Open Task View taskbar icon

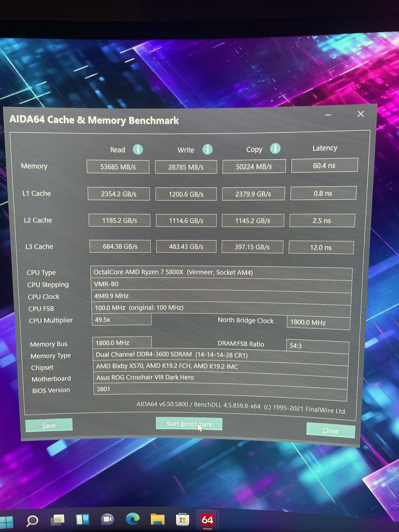(58, 520)
